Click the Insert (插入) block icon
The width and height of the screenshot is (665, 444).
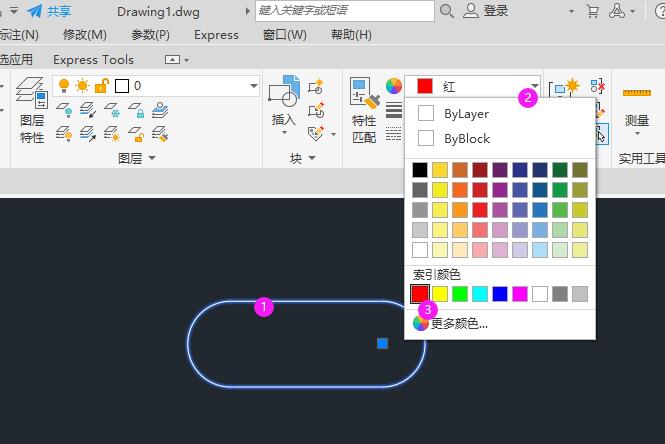284,91
